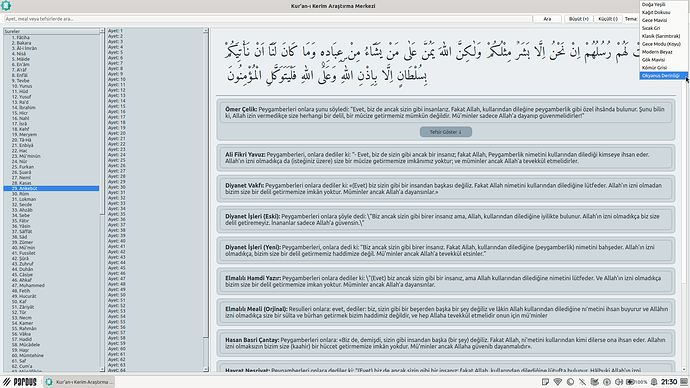690x388 pixels.
Task: Select Ayet: 40 in the ayet list
Action: (117, 241)
